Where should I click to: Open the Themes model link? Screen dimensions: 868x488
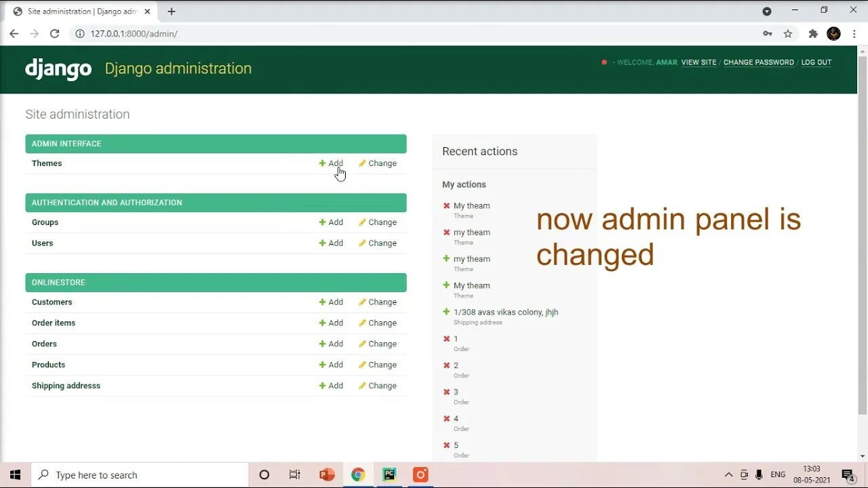click(47, 163)
